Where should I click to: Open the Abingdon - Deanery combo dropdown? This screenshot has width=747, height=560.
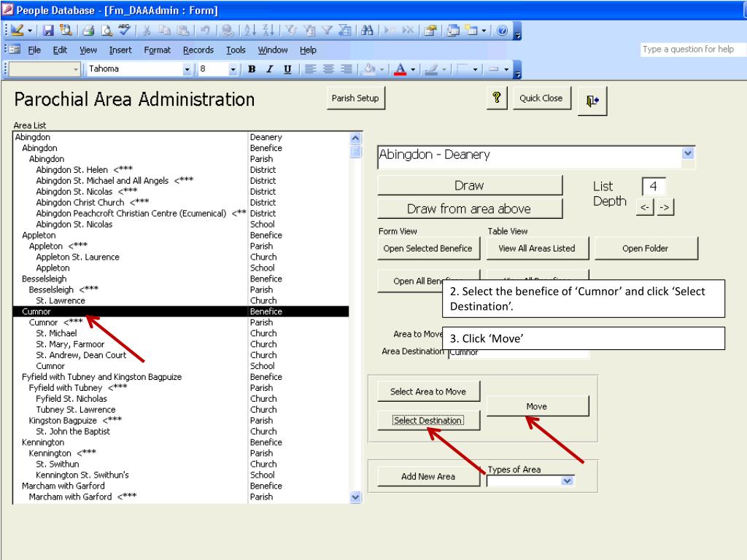click(687, 153)
